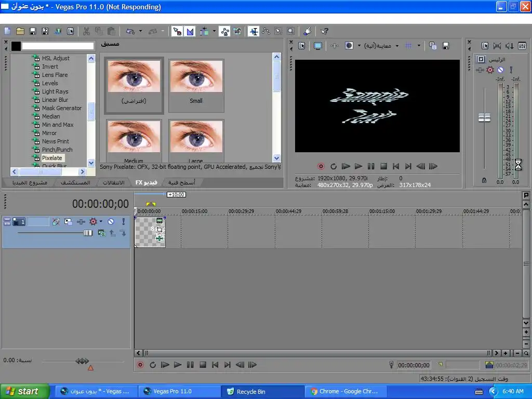Click the Master volume fader in the mixer
Viewport: 532px width, 399px height.
point(485,118)
